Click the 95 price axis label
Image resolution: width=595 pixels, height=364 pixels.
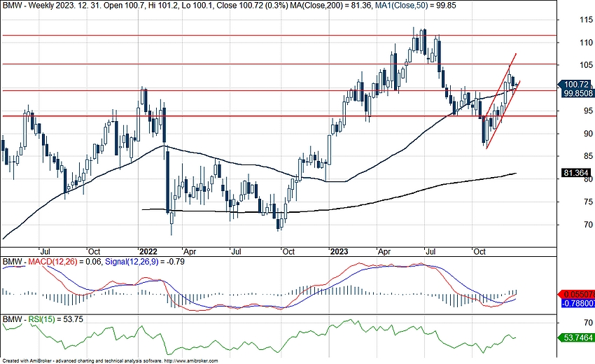click(588, 111)
